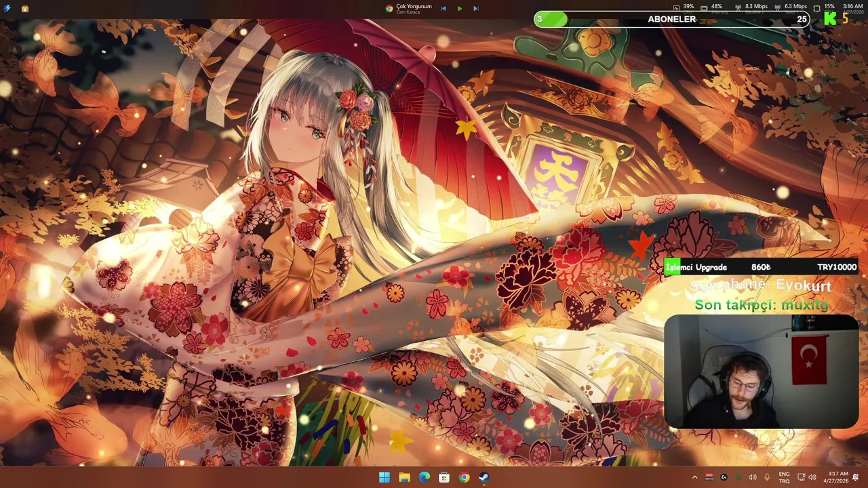Open the Logitech G tray icon
Screen dimensions: 868x488
pyautogui.click(x=724, y=477)
